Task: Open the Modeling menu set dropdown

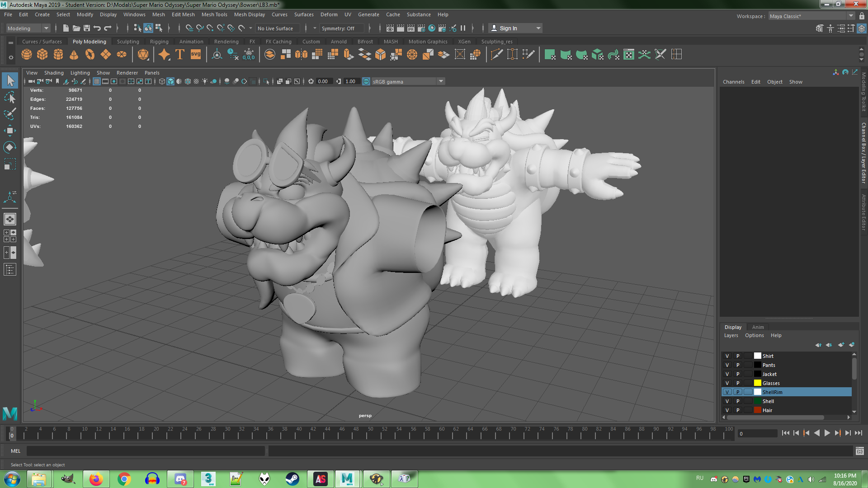Action: coord(28,28)
